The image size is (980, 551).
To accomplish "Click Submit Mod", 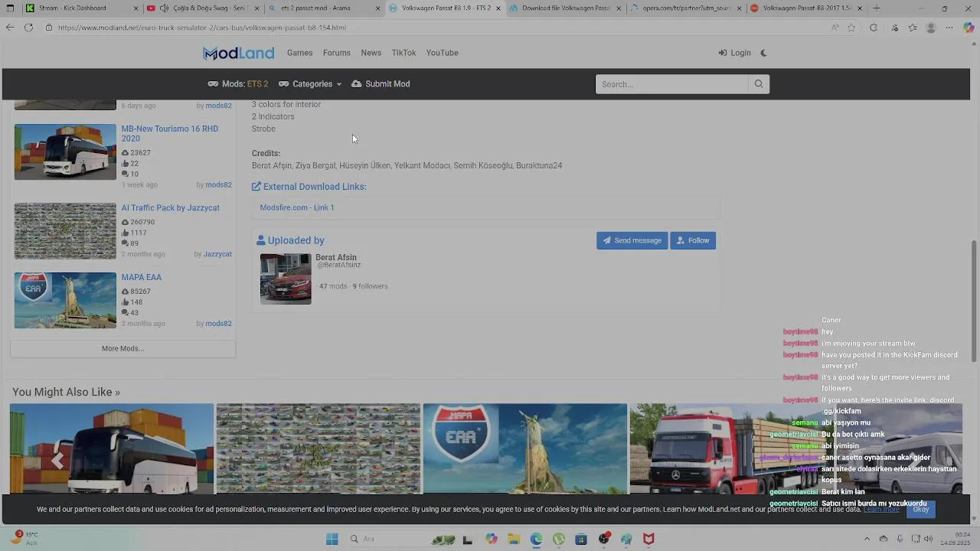I will (x=381, y=84).
